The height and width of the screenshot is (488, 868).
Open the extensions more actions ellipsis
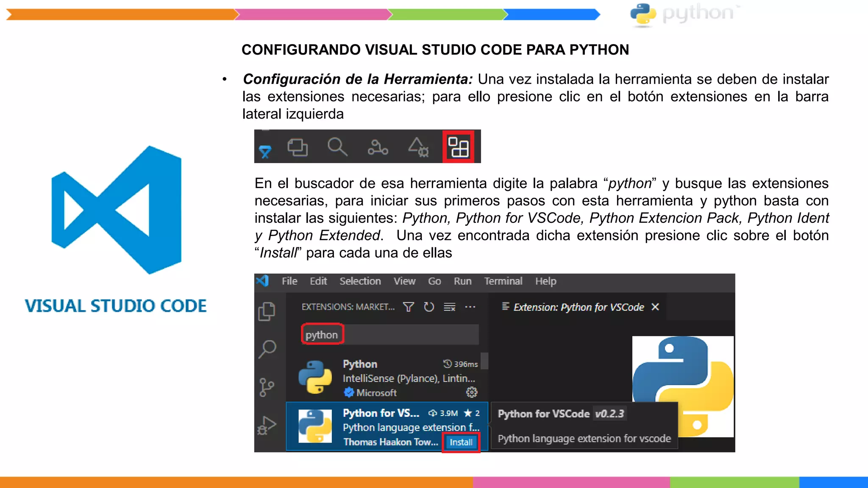click(470, 307)
